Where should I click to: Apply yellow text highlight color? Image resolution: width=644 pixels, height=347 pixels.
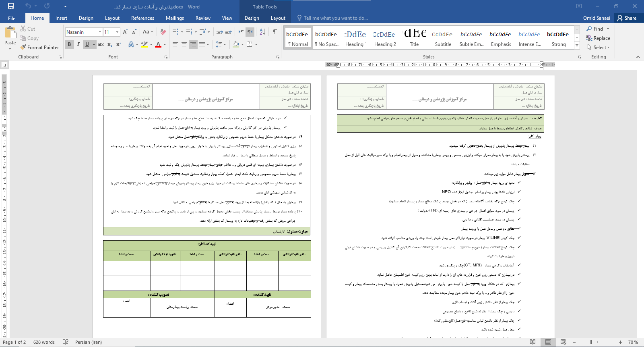tap(144, 44)
